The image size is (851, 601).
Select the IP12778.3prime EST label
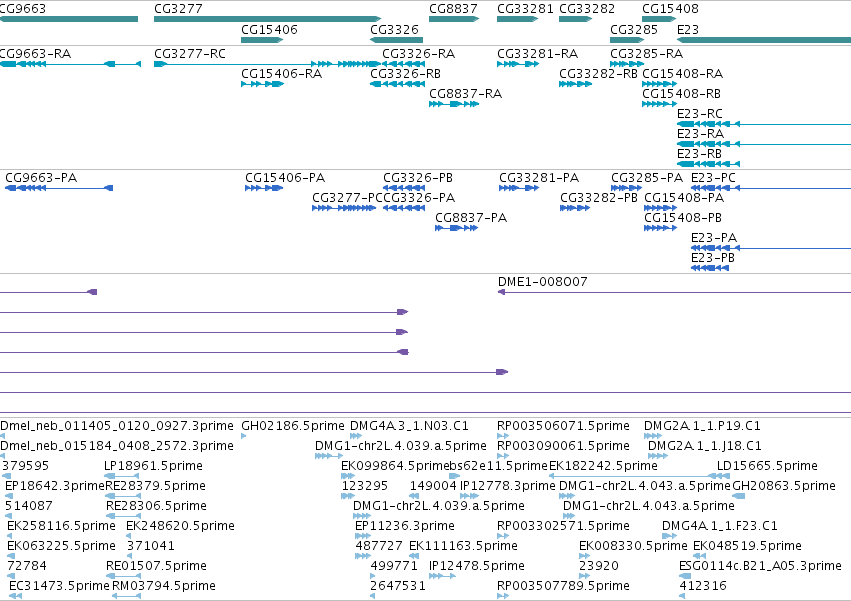pyautogui.click(x=508, y=486)
